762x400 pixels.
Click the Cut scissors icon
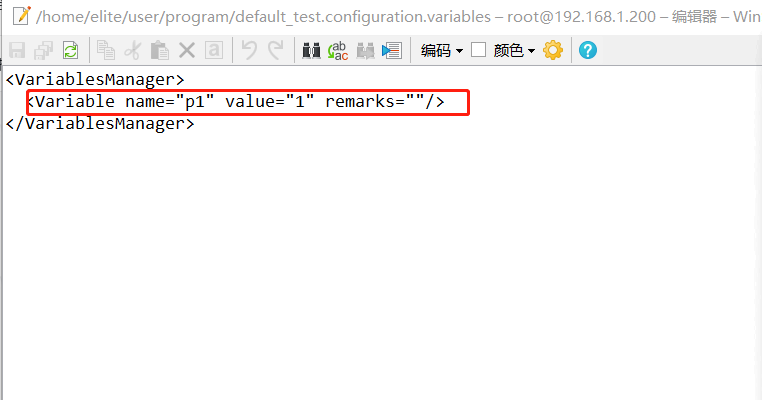pos(132,50)
